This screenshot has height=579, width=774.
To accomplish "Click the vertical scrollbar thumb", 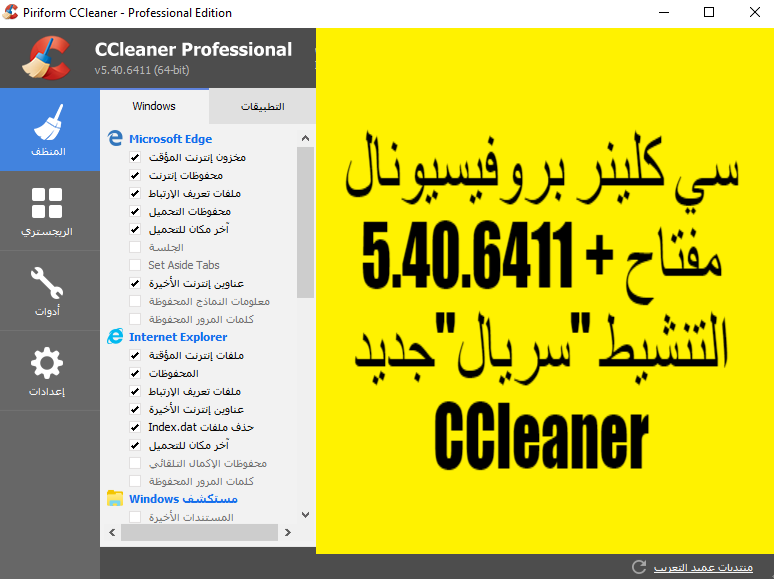I will [306, 222].
